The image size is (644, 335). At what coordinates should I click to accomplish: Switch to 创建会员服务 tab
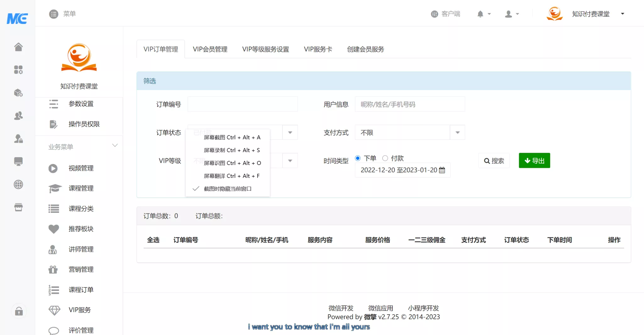coord(365,49)
